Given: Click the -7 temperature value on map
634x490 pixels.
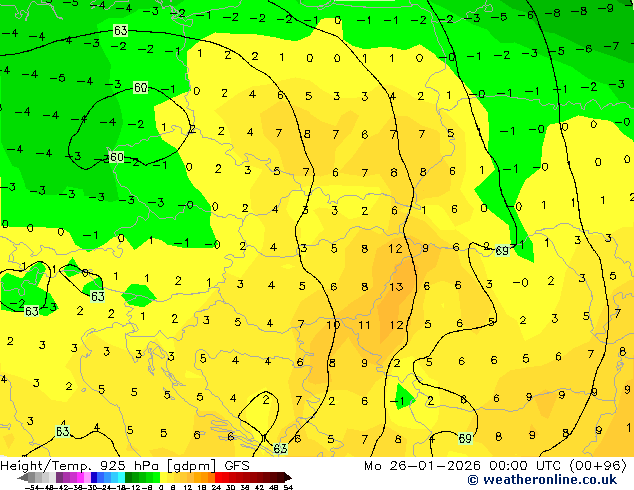Looking at the screenshot, I should point(613,46).
